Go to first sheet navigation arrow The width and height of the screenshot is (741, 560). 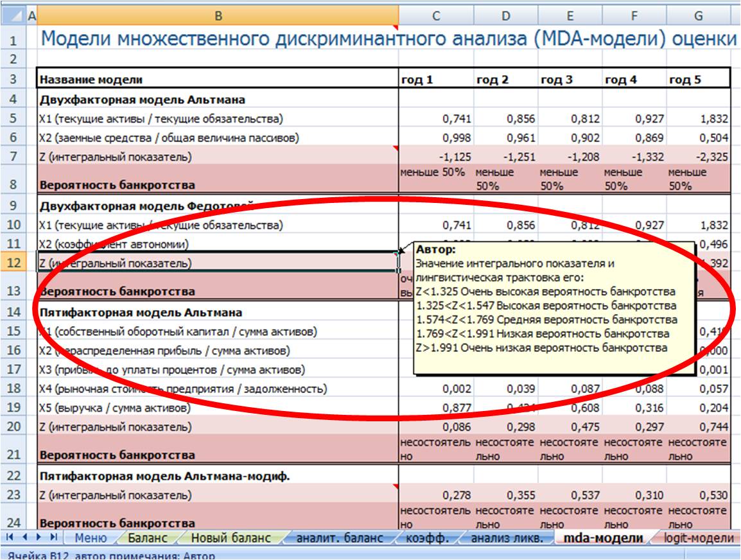[x=9, y=537]
